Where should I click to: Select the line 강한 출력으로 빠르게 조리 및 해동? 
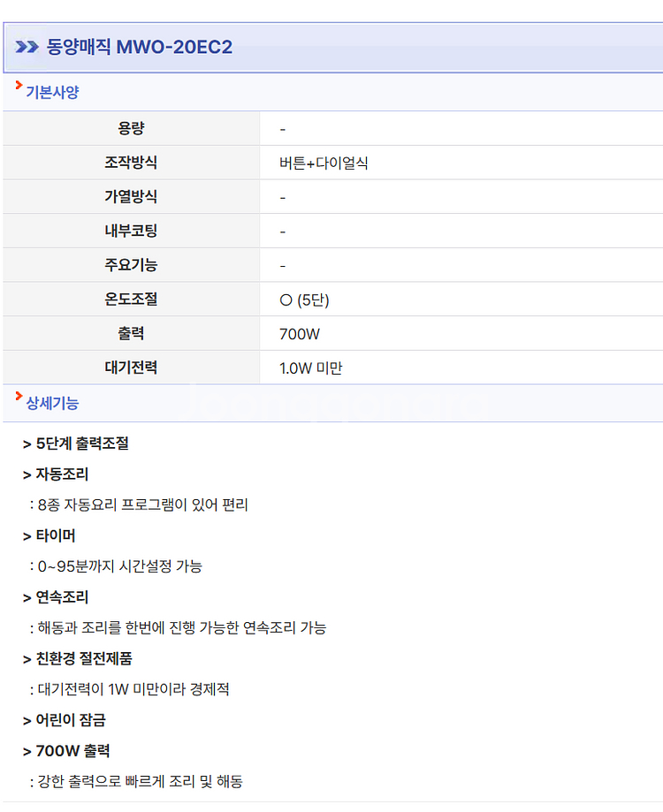(140, 781)
